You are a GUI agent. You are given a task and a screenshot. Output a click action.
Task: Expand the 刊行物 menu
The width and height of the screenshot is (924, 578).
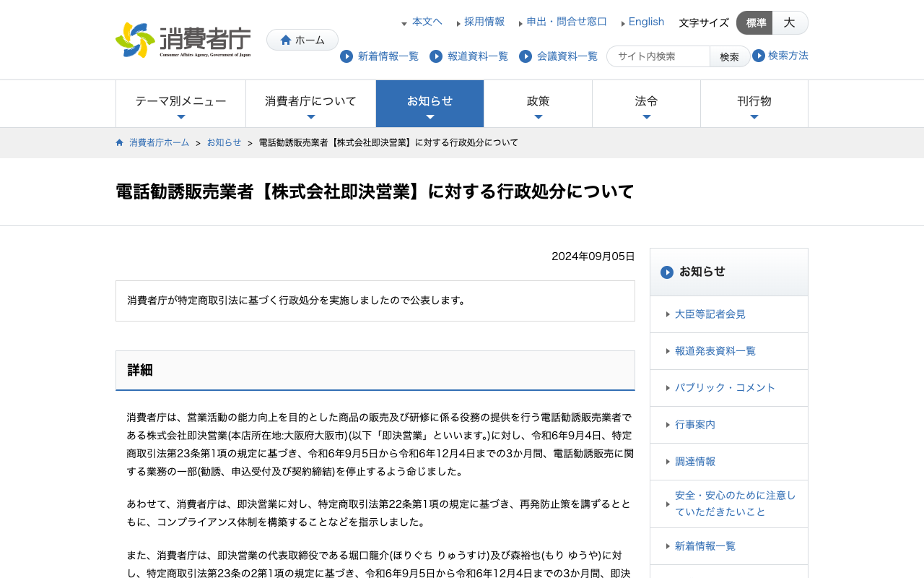tap(754, 104)
